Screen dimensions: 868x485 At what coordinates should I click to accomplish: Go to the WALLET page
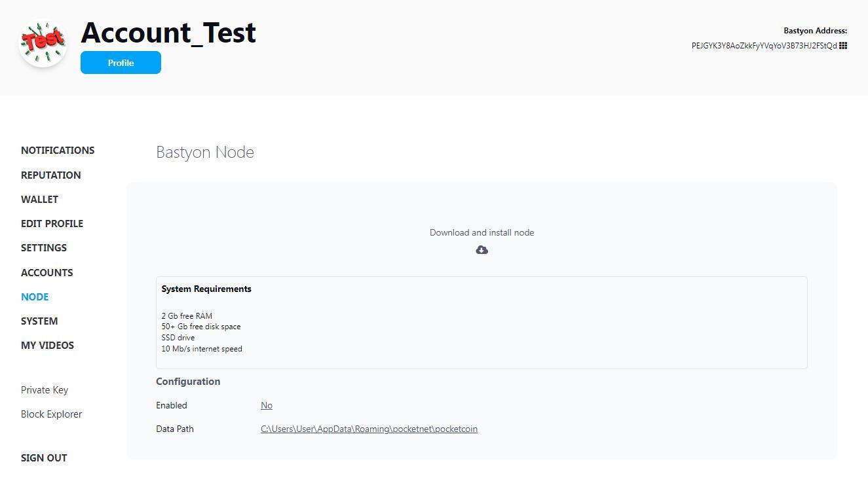tap(39, 199)
